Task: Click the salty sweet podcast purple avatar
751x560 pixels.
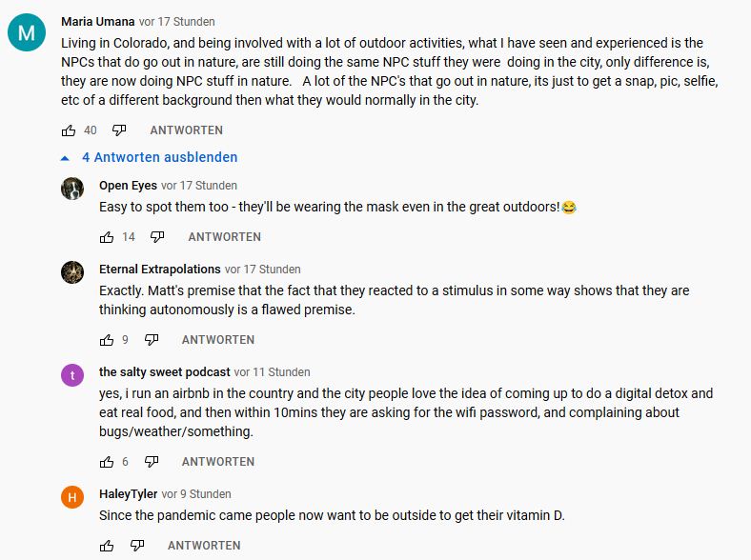Action: click(72, 375)
